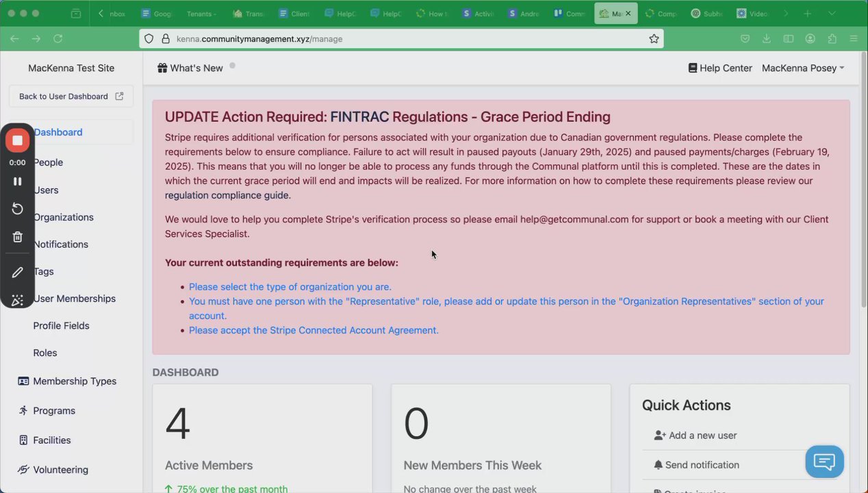The height and width of the screenshot is (493, 868).
Task: Open the browser hamburger menu
Action: 854,39
